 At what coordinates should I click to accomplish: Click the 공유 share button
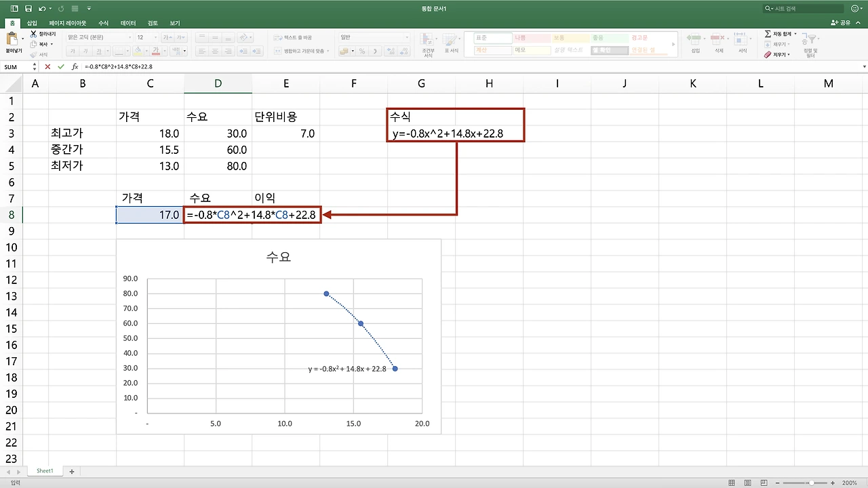point(841,23)
